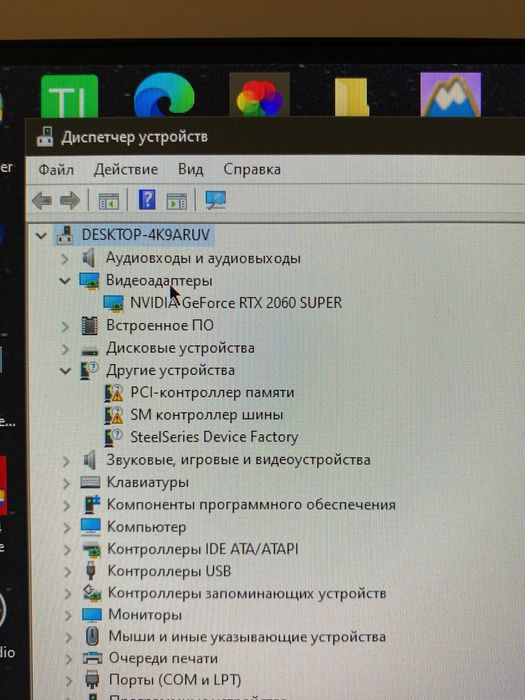525x700 pixels.
Task: Expand the Компьютер category
Action: (67, 528)
